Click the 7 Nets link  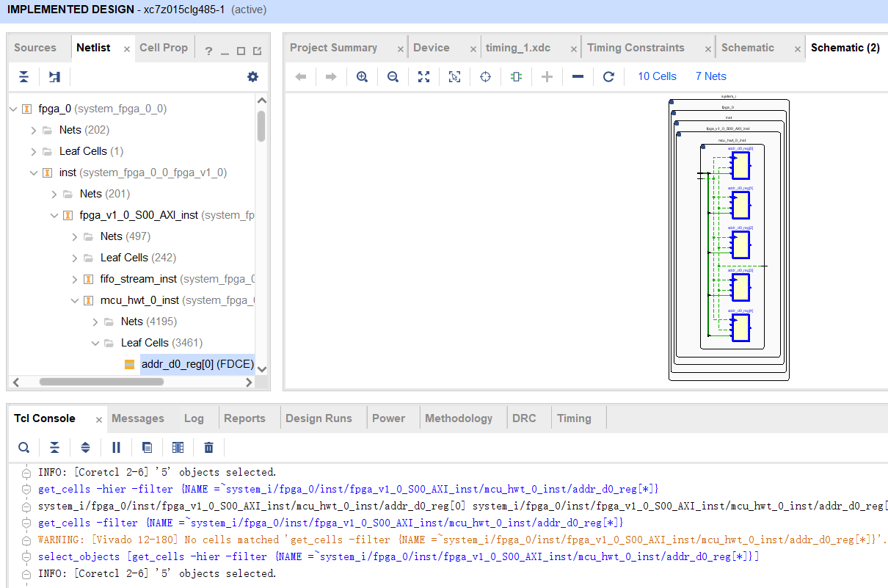coord(710,76)
